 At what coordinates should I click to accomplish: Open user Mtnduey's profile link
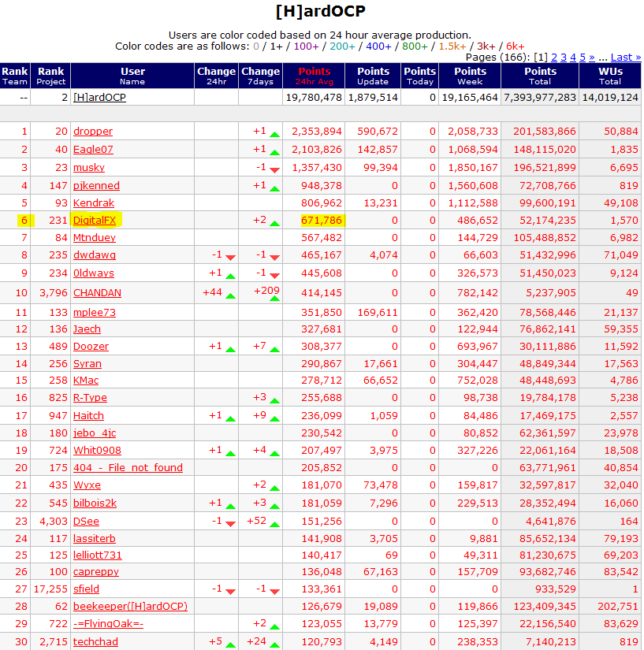coord(95,238)
